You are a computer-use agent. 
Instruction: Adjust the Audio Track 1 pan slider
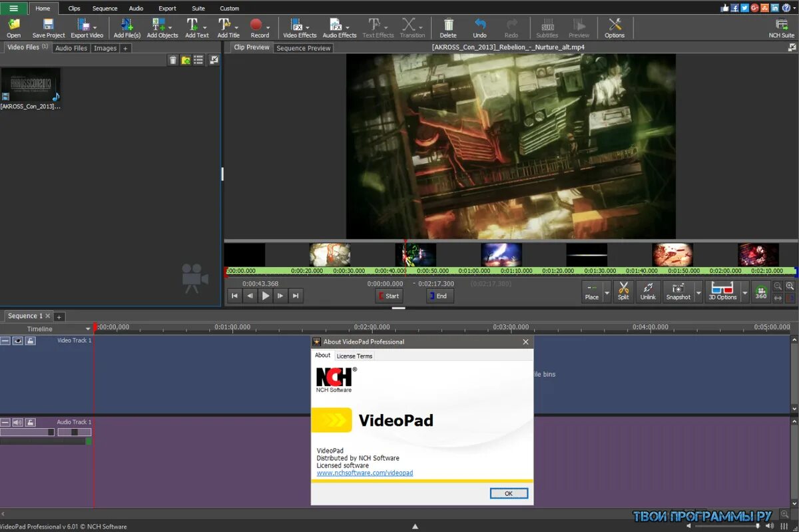tap(74, 433)
